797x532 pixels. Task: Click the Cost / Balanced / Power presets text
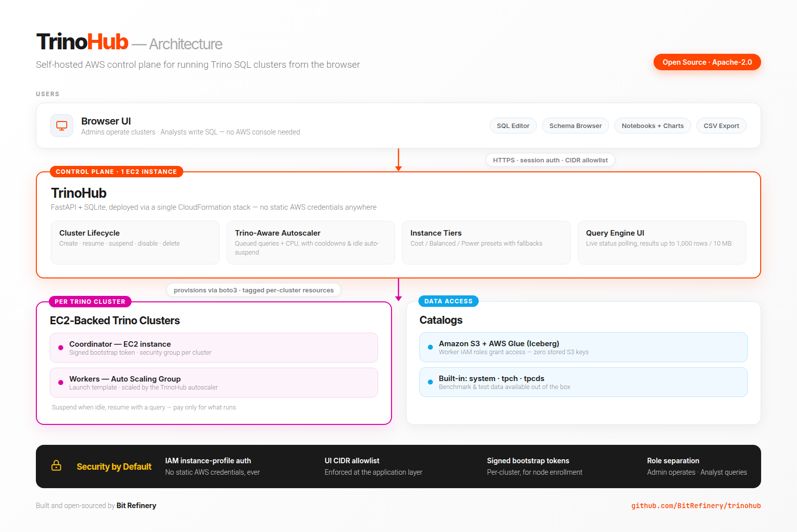(x=476, y=244)
